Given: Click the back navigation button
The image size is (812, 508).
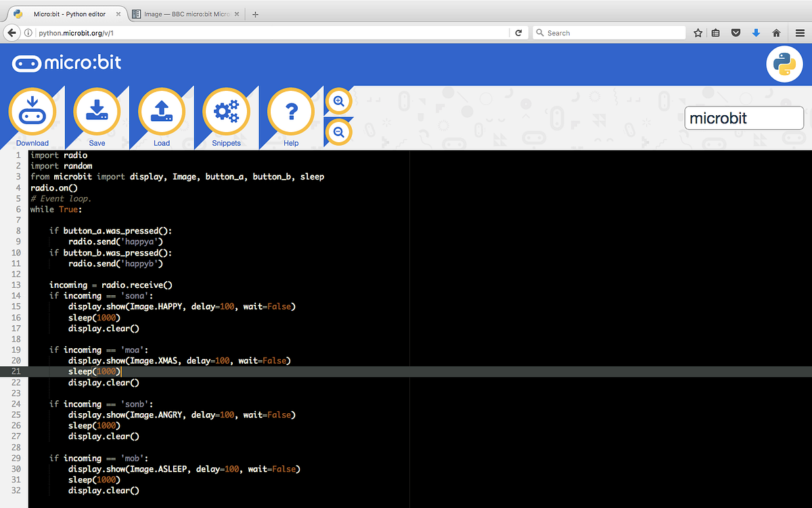Looking at the screenshot, I should (12, 32).
